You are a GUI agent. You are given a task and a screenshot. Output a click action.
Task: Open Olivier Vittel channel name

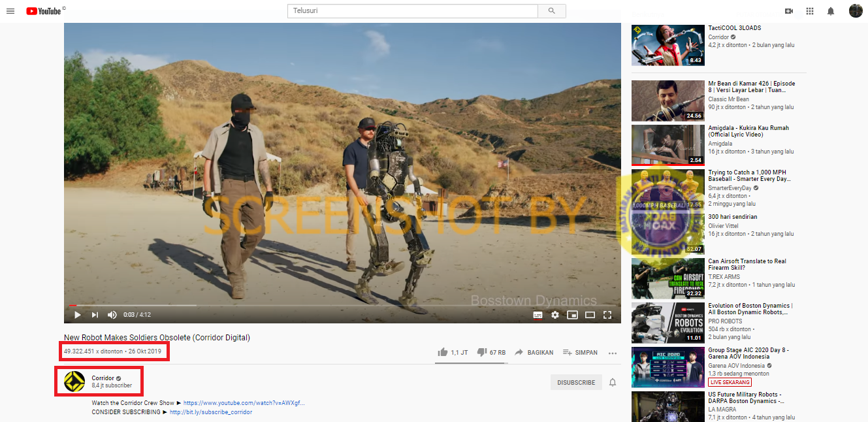[724, 226]
